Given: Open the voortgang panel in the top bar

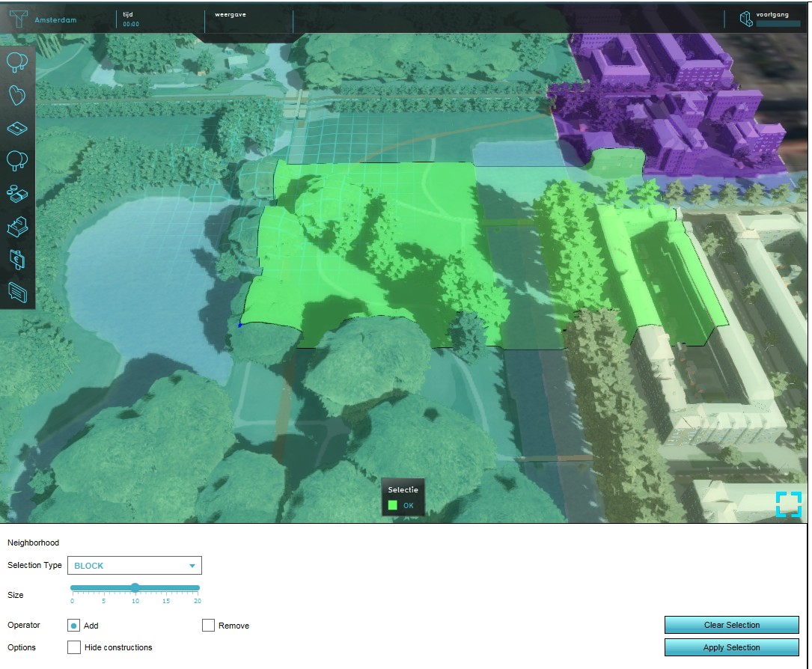Looking at the screenshot, I should click(769, 19).
